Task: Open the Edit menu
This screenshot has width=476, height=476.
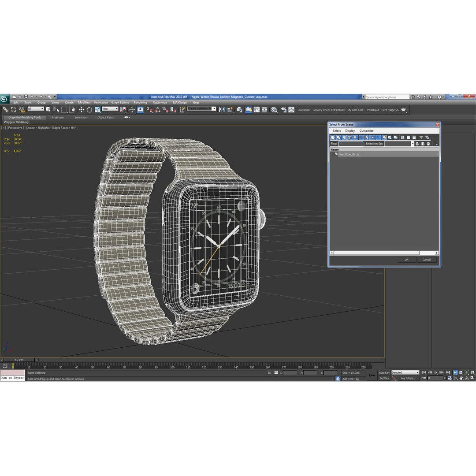Action: [16, 103]
